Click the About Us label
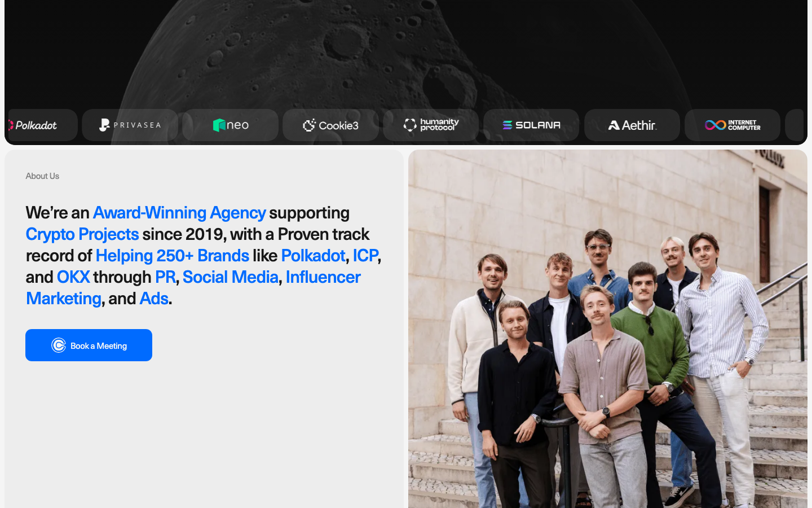The height and width of the screenshot is (508, 812). coord(42,176)
